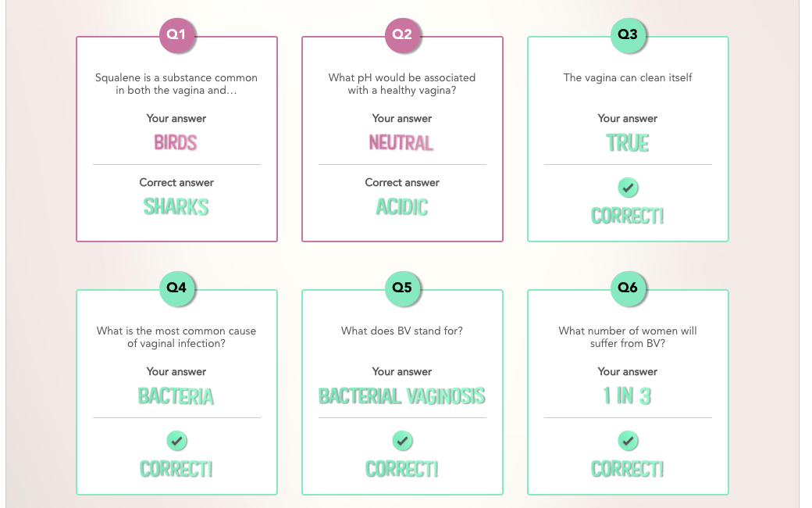Viewport: 812px width, 508px height.
Task: Click the Q1 badge icon
Action: [176, 34]
